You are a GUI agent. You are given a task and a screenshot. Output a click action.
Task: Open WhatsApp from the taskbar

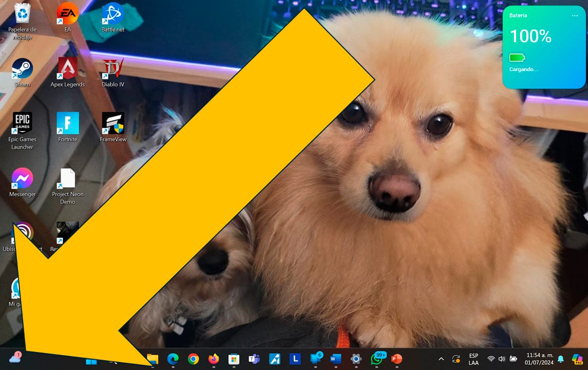tap(377, 359)
